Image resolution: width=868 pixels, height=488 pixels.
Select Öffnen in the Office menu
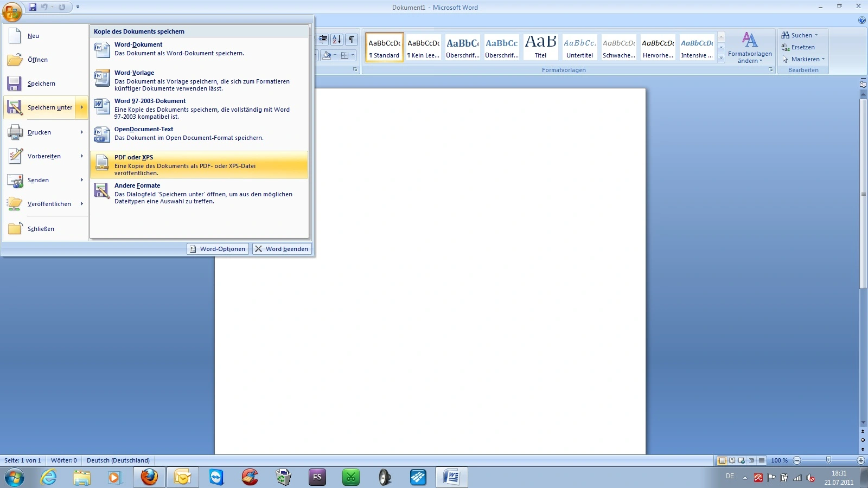46,60
